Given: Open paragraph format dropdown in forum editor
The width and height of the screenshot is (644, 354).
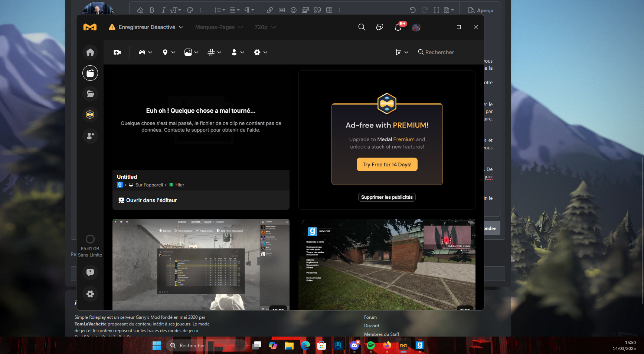Looking at the screenshot, I should click(249, 10).
